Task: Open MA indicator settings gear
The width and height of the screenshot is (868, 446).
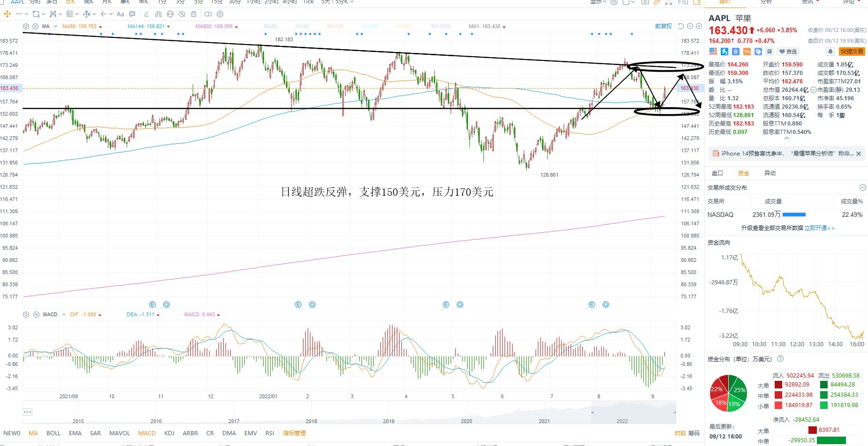Action: [26, 26]
